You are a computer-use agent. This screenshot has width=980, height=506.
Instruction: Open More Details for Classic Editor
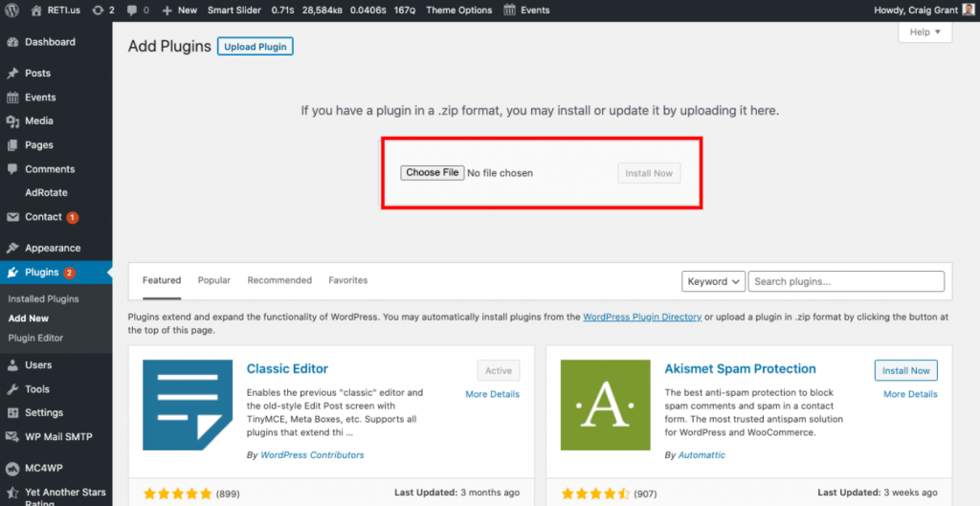(493, 394)
